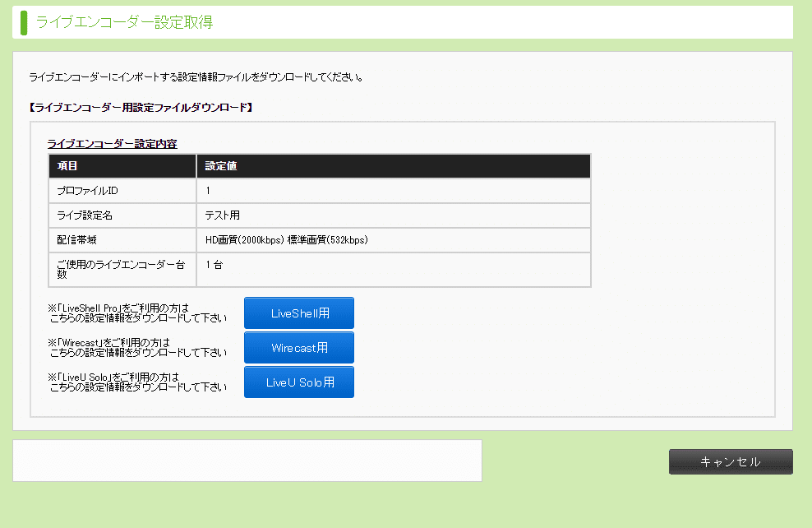Download the LiveU Solo用 configuration file

click(298, 382)
